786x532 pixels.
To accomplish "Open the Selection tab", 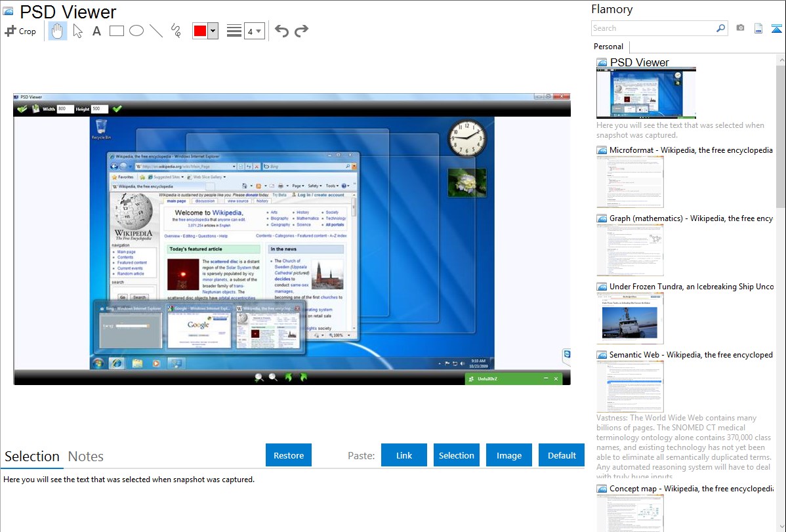I will pyautogui.click(x=32, y=457).
